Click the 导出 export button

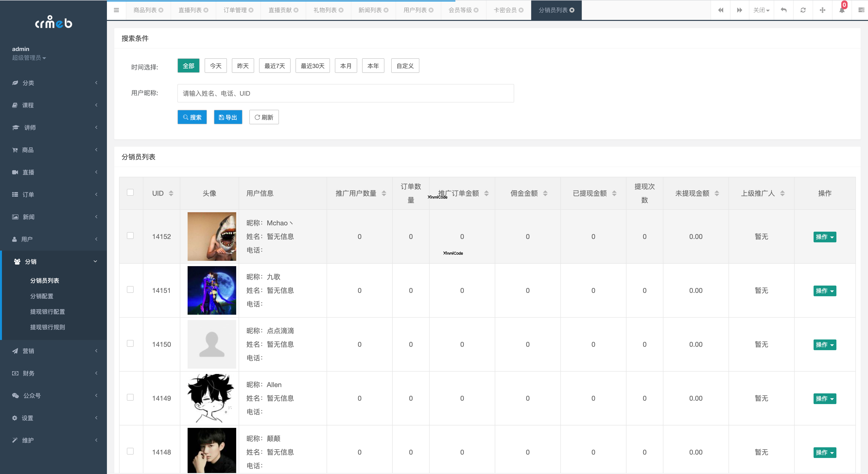(228, 117)
